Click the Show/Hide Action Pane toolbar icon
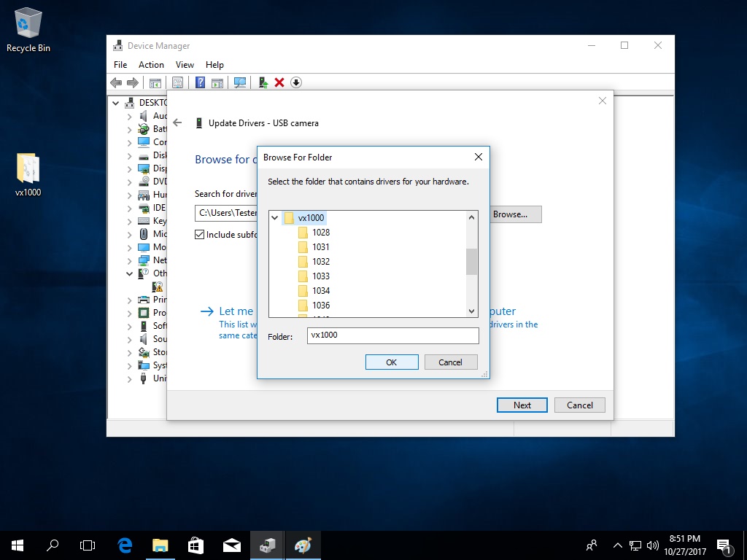This screenshot has height=560, width=747. [x=217, y=83]
